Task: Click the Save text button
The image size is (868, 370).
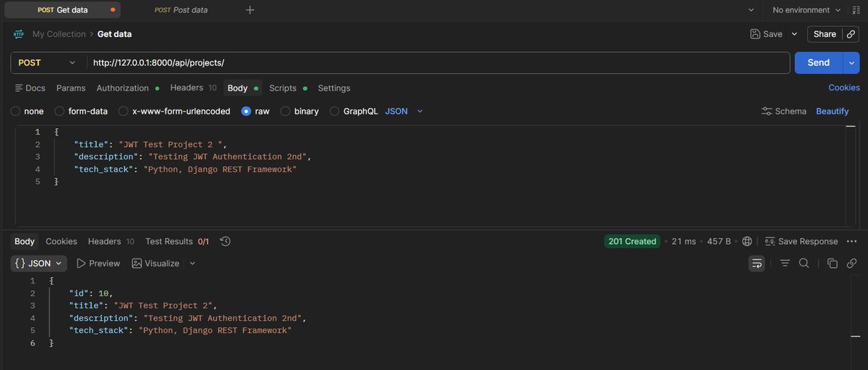Action: [x=773, y=34]
